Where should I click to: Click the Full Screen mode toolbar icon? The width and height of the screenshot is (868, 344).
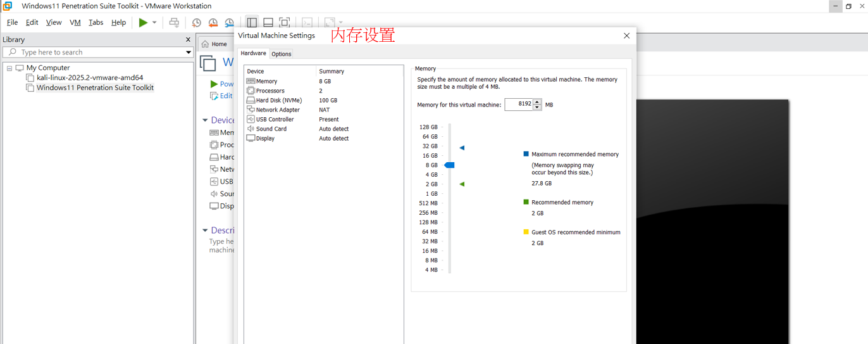click(285, 23)
